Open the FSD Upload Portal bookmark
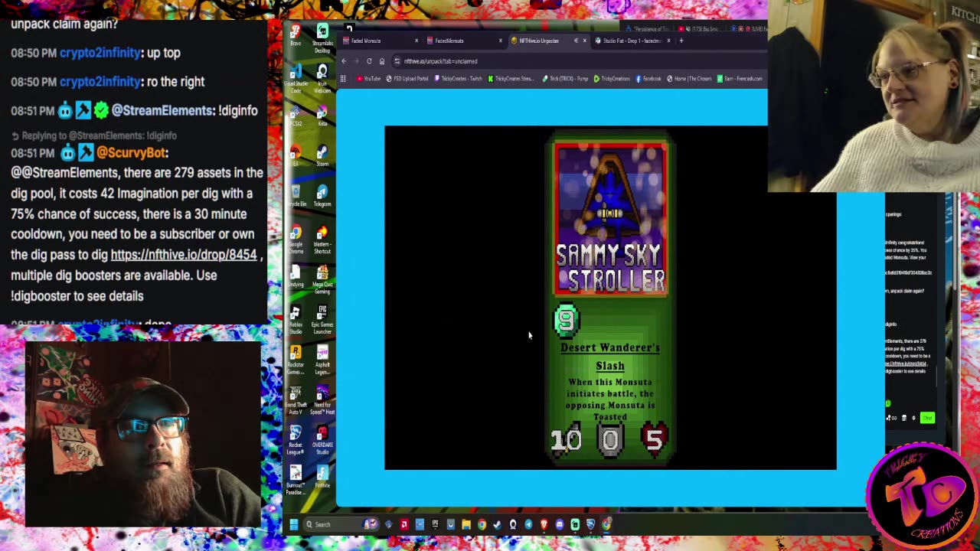This screenshot has width=980, height=551. pos(407,79)
